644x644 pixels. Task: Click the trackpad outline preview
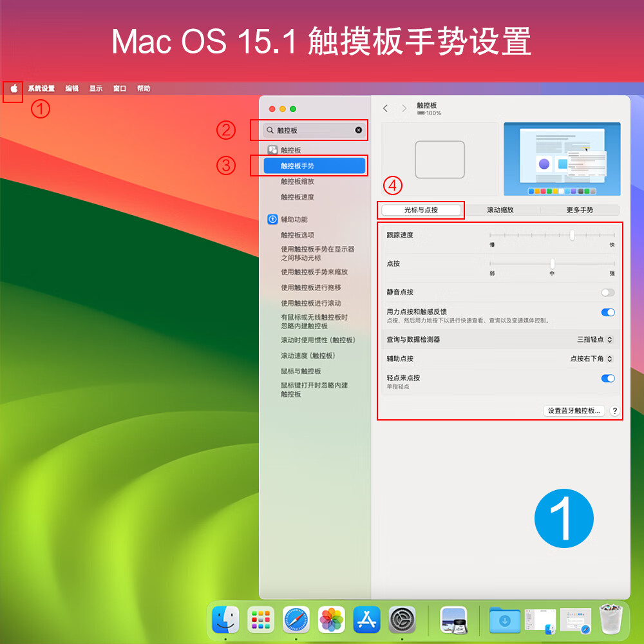440,159
